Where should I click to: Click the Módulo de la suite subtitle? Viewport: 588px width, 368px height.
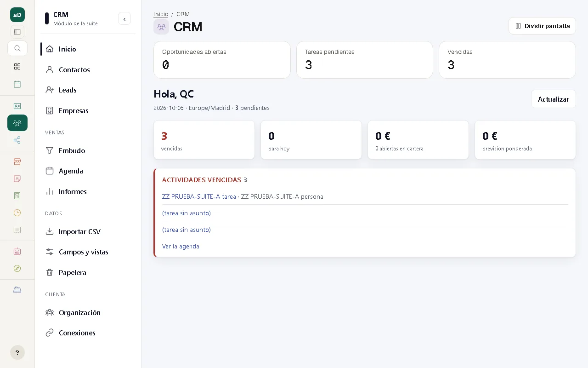click(x=75, y=23)
